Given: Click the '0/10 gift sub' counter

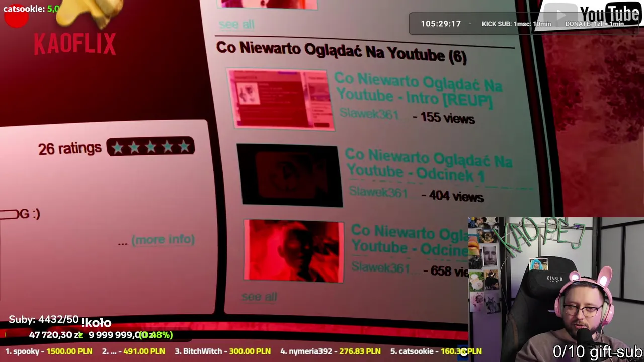Looking at the screenshot, I should coord(598,351).
